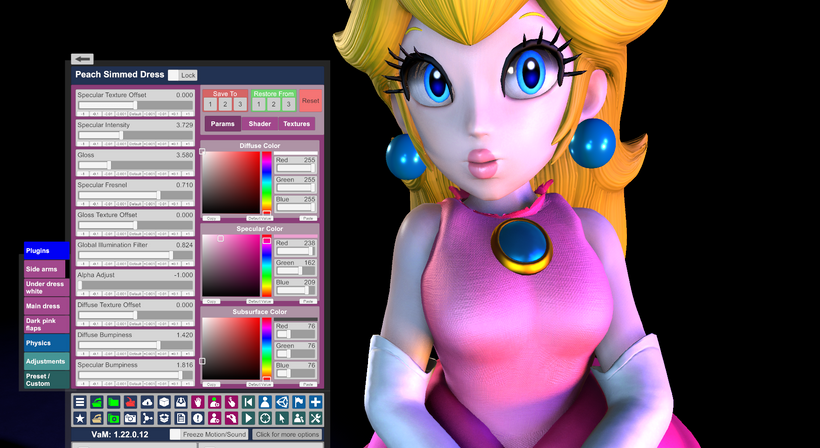Image resolution: width=820 pixels, height=448 pixels.
Task: Open the Plugins side tab
Action: click(x=47, y=251)
